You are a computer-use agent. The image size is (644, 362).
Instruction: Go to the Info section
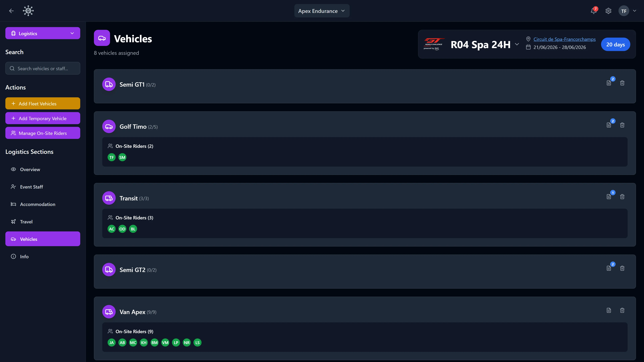(43, 257)
